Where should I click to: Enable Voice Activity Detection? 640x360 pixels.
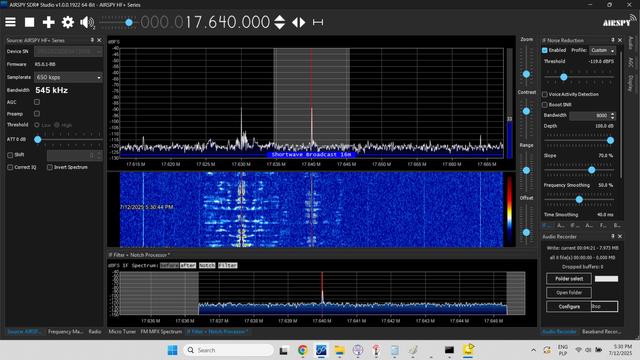pyautogui.click(x=545, y=94)
